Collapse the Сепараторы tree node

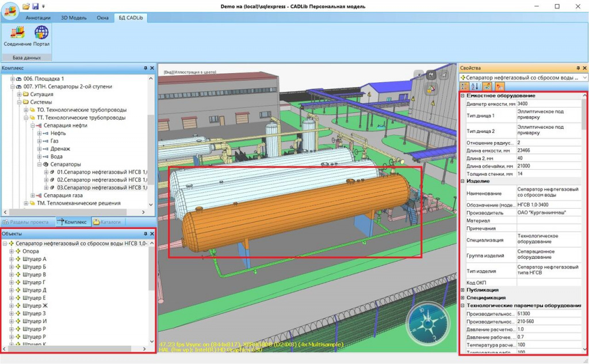tap(40, 164)
